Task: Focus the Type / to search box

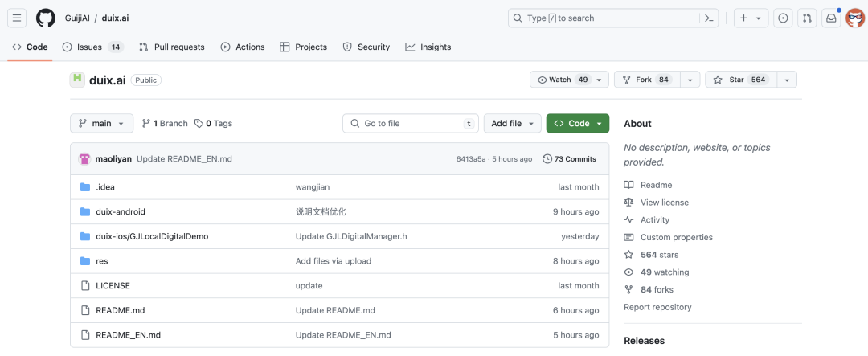Action: [613, 18]
